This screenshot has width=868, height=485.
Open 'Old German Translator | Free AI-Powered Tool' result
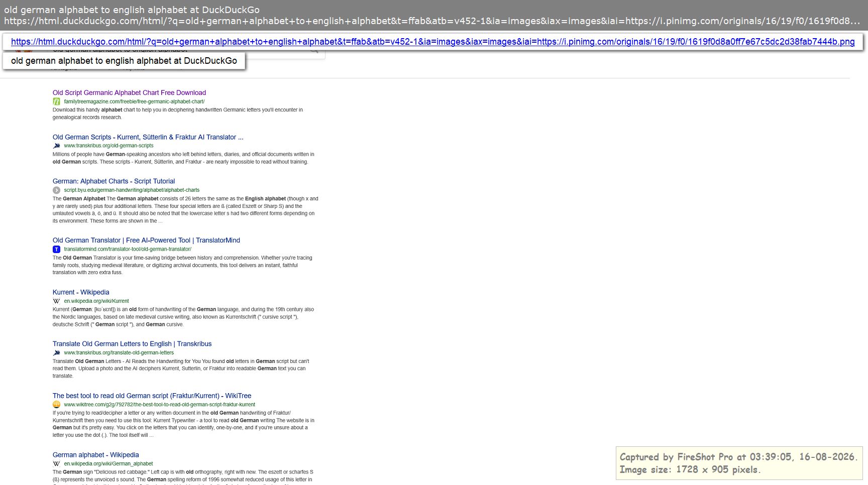[x=146, y=240]
